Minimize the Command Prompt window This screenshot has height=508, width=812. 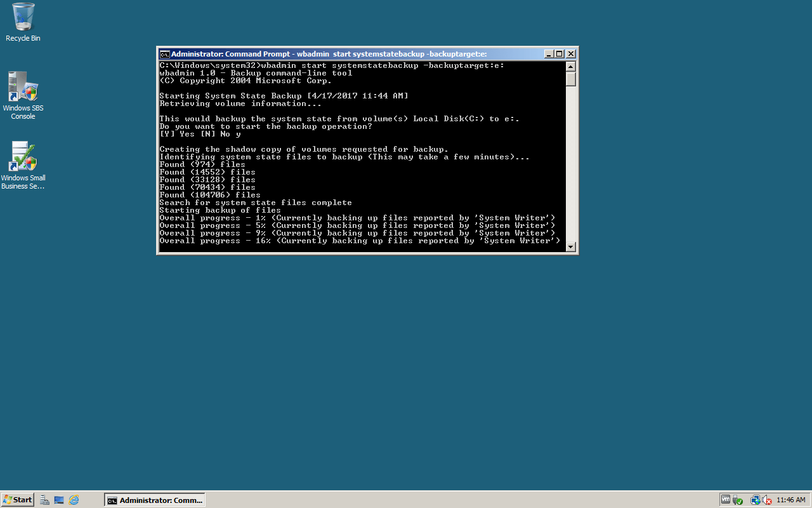[x=549, y=54]
